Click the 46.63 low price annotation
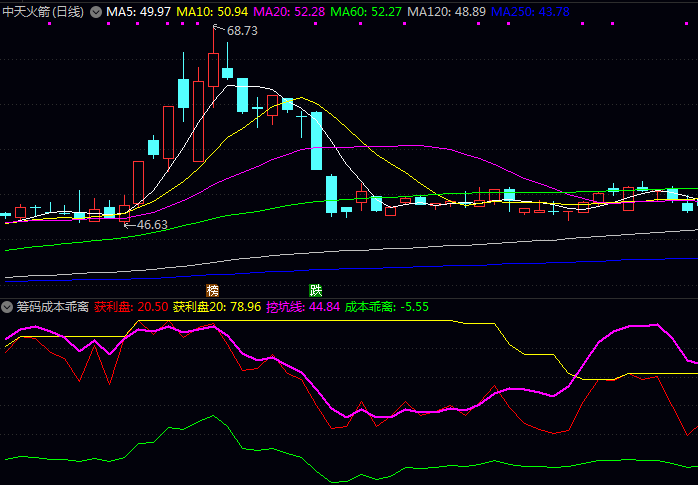Image resolution: width=698 pixels, height=485 pixels. coord(152,225)
